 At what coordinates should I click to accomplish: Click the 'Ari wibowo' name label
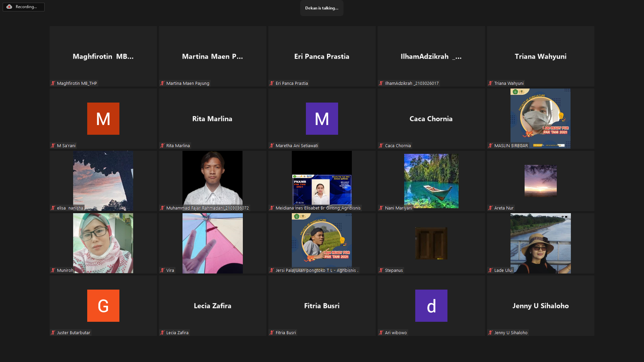(x=396, y=333)
